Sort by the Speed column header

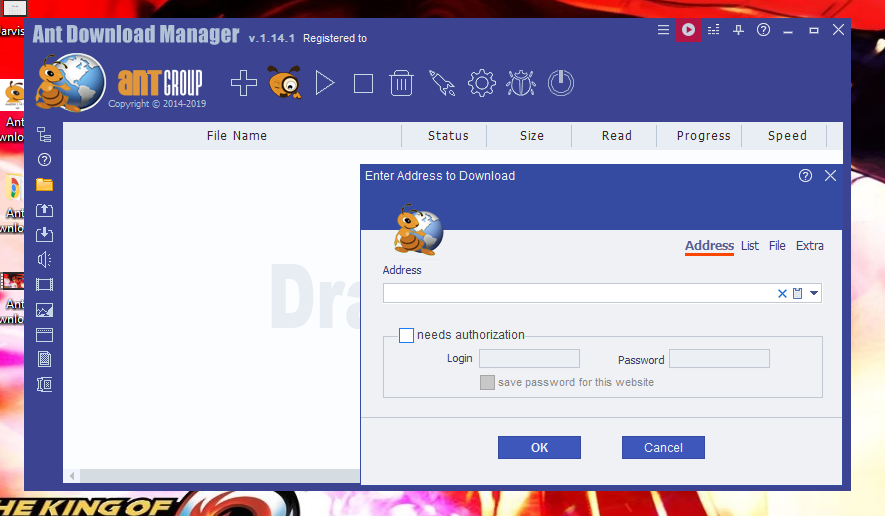click(787, 135)
